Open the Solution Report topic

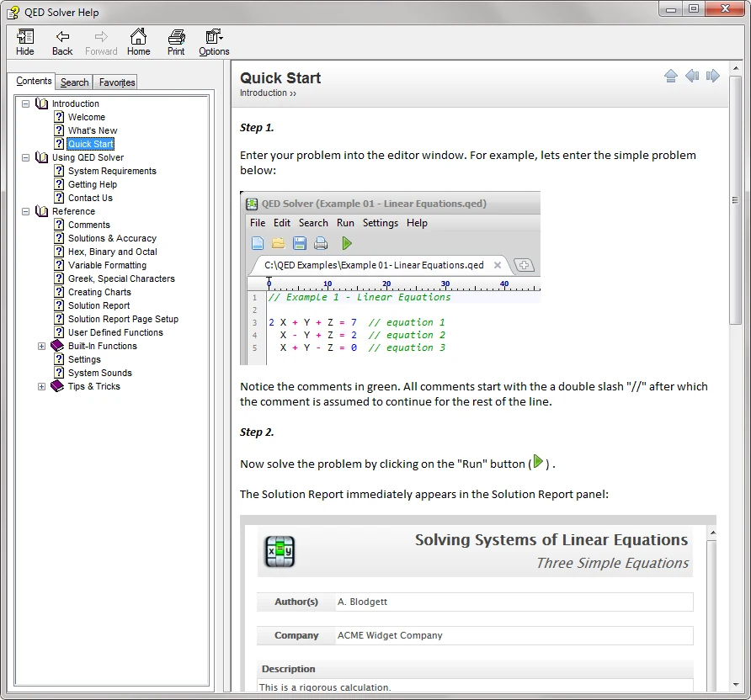pyautogui.click(x=99, y=305)
